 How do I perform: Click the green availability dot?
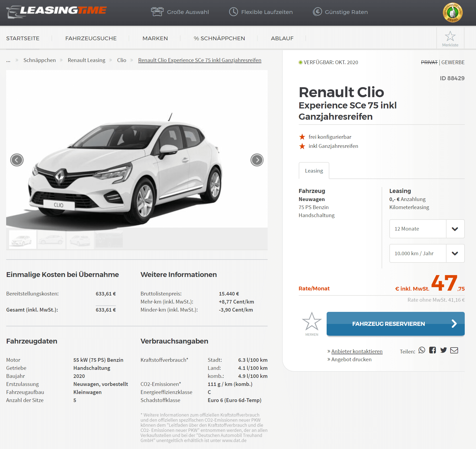click(x=301, y=63)
